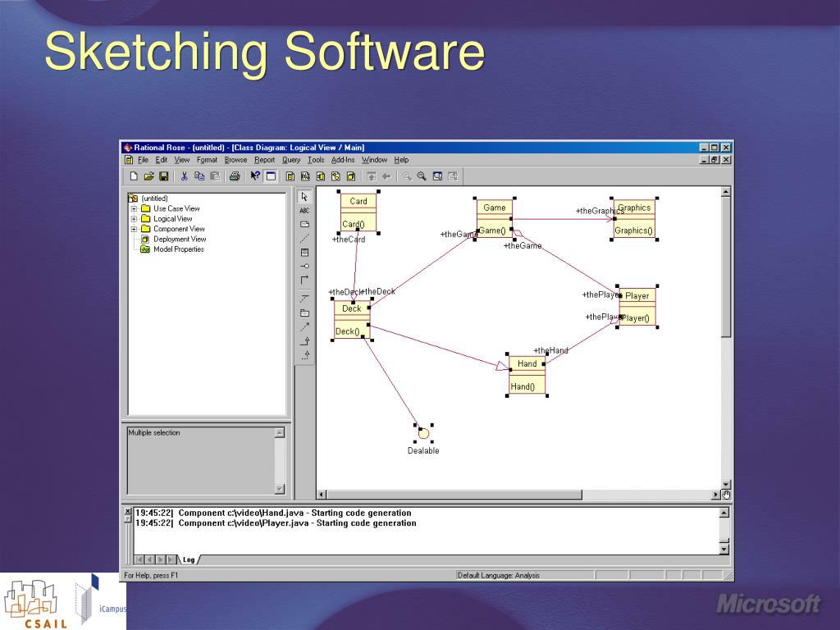
Task: Click the log window scroll down arrow
Action: click(724, 549)
